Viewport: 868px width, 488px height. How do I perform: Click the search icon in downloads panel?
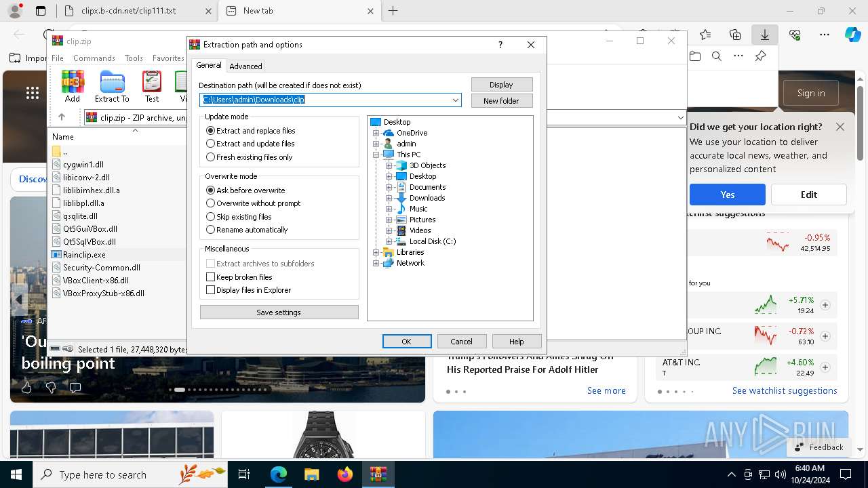click(717, 56)
